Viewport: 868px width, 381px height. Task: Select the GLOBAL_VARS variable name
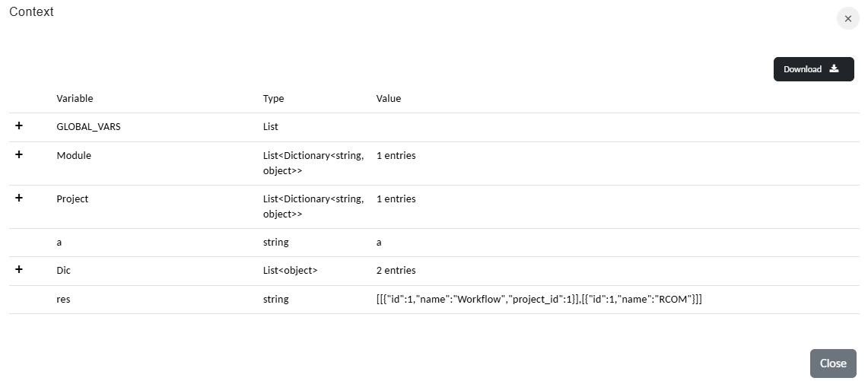click(x=88, y=127)
